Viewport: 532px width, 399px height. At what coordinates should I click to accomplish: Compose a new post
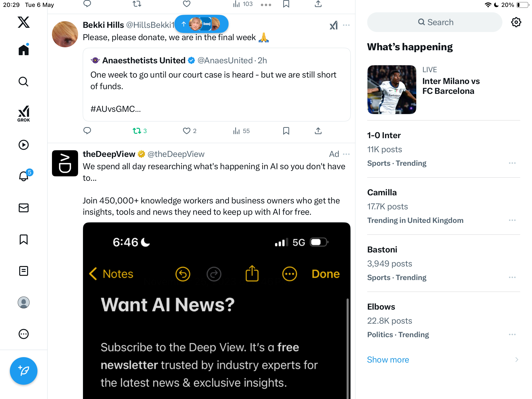tap(24, 371)
